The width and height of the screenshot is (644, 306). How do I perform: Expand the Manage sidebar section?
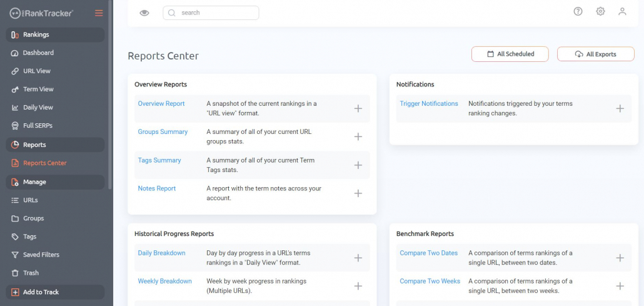coord(55,182)
